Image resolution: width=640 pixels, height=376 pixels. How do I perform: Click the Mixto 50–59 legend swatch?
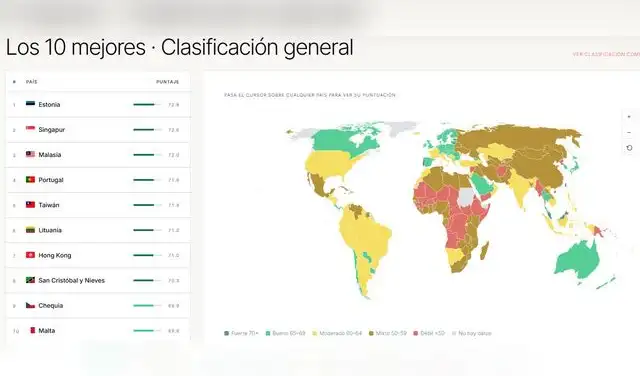(x=371, y=333)
